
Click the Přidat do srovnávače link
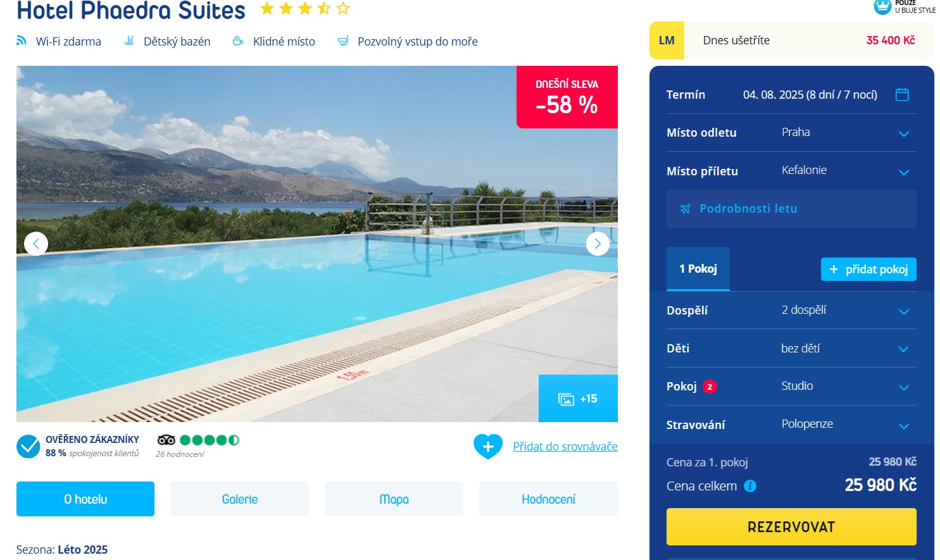[x=565, y=447]
